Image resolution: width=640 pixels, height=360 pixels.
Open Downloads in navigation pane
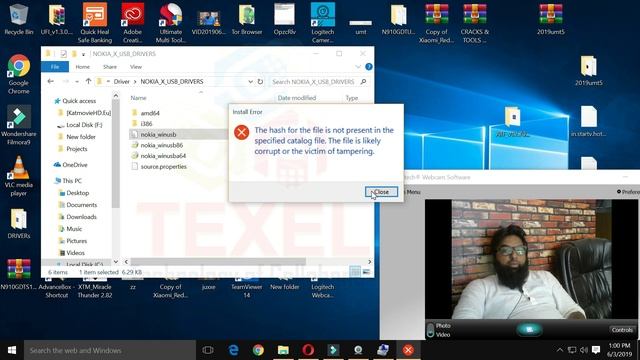[78, 217]
